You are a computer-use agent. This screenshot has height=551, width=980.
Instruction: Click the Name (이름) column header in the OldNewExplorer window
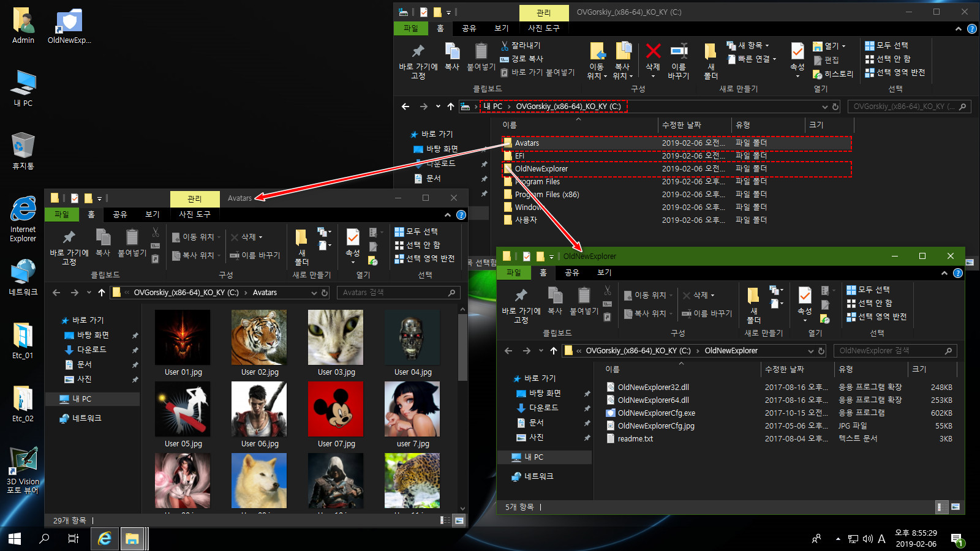677,369
